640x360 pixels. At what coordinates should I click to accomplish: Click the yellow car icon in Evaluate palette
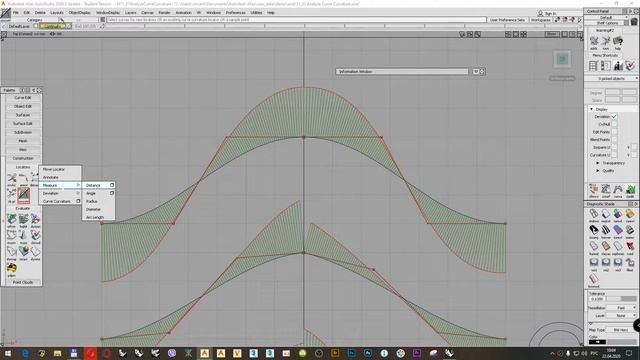click(x=11, y=268)
